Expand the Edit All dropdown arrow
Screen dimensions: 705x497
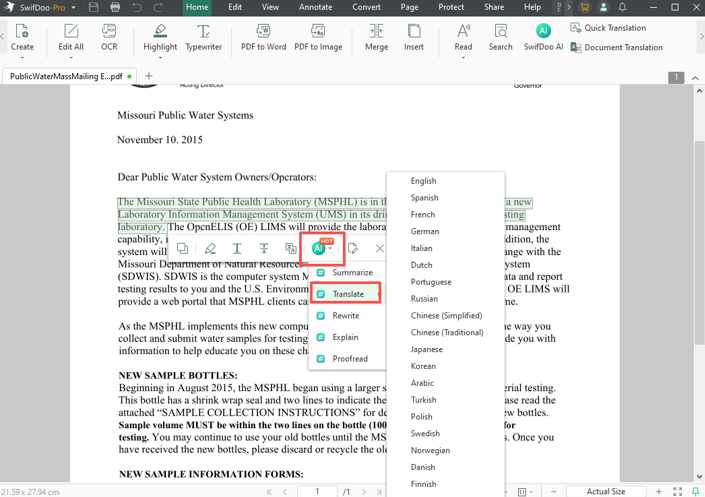click(71, 58)
